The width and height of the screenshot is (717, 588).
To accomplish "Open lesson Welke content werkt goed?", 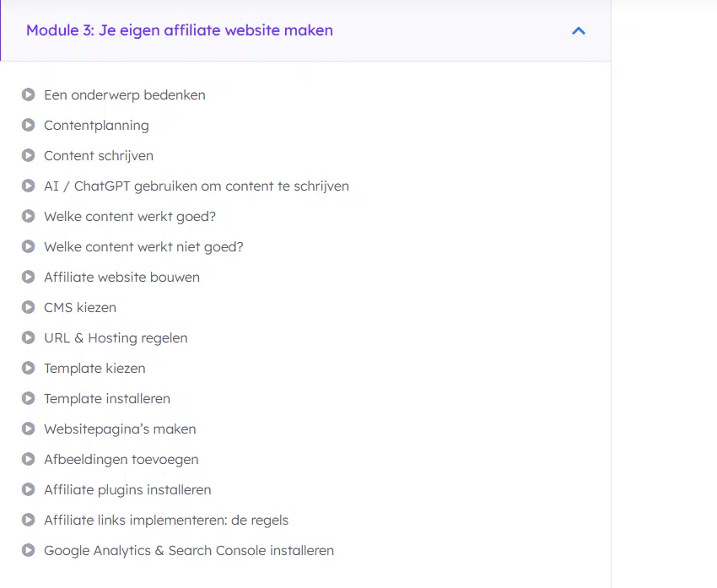I will [130, 216].
